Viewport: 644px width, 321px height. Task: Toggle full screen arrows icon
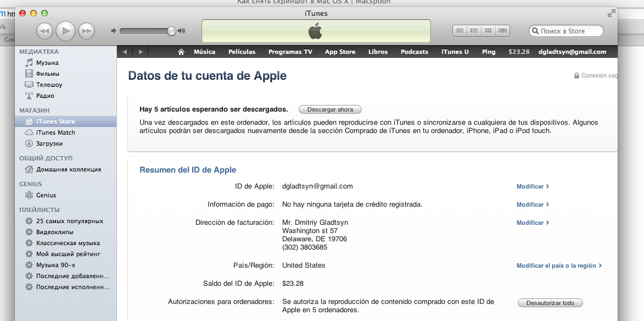pyautogui.click(x=612, y=13)
